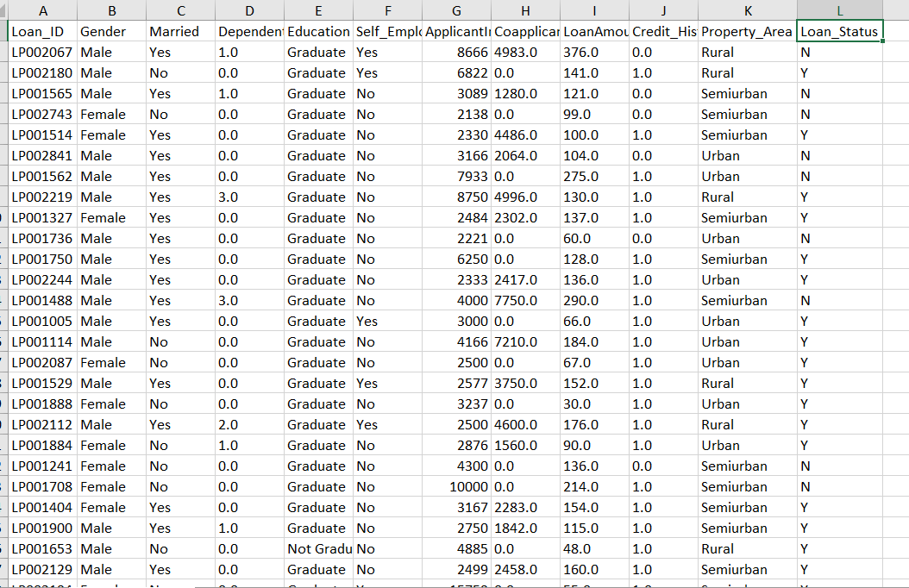The width and height of the screenshot is (909, 588).
Task: Select the Semiurban cell for LP001565
Action: click(x=747, y=93)
